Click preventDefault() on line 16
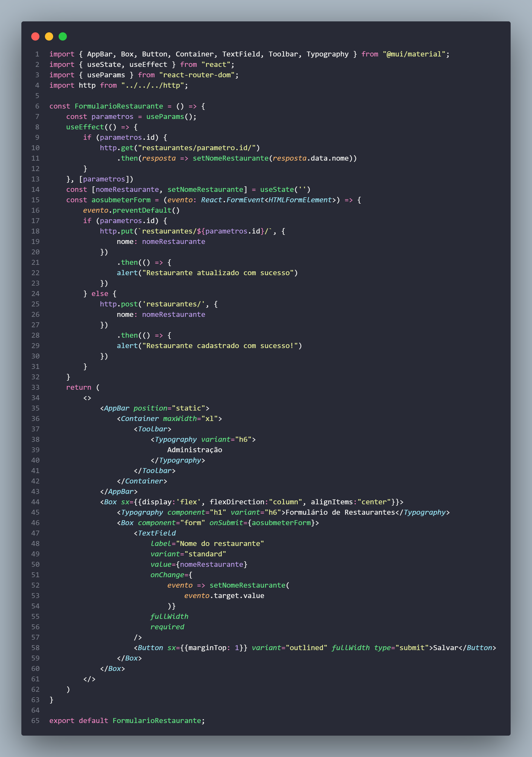 [146, 210]
